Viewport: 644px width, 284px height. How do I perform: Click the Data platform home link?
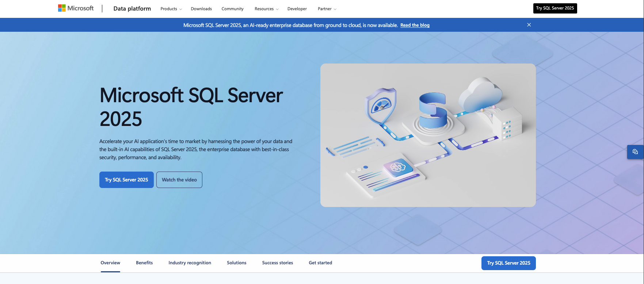point(132,9)
